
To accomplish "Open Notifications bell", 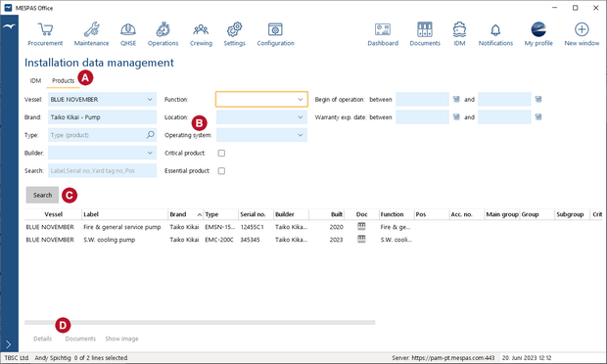I will click(495, 34).
